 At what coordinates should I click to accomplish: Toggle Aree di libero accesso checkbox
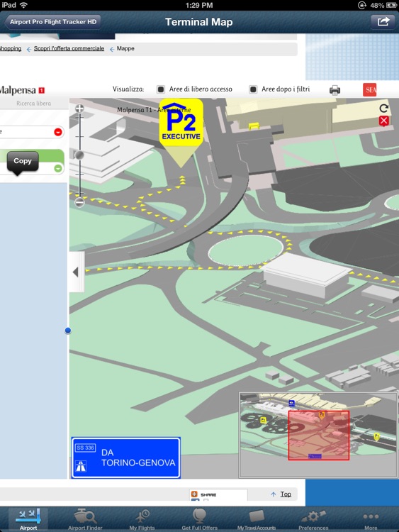tap(161, 89)
